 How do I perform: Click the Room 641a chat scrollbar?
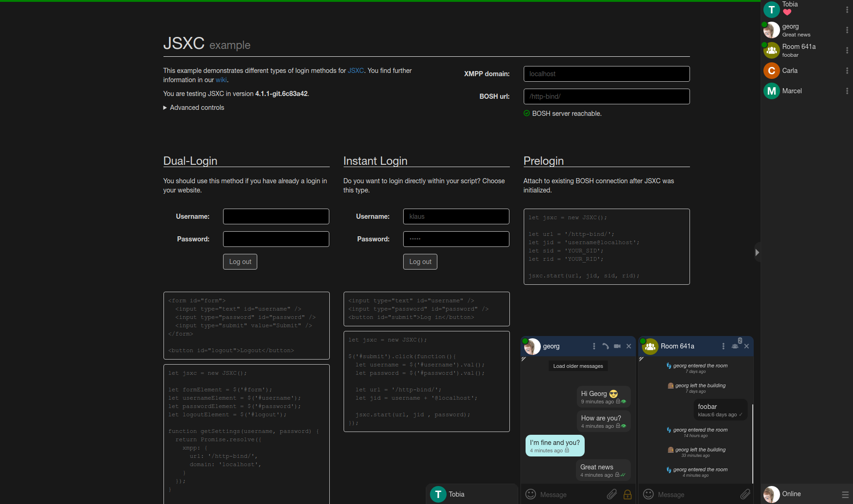click(x=753, y=443)
